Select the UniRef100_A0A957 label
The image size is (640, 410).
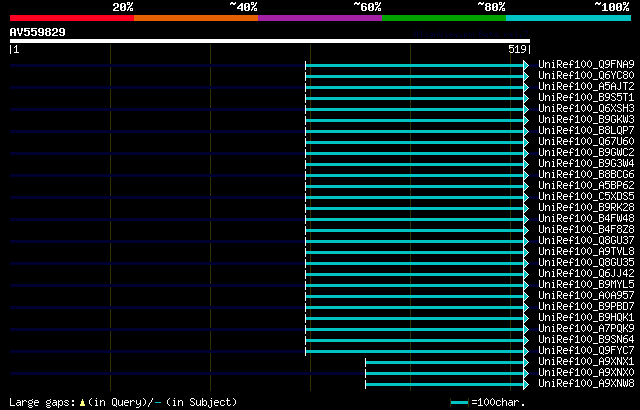pyautogui.click(x=586, y=296)
